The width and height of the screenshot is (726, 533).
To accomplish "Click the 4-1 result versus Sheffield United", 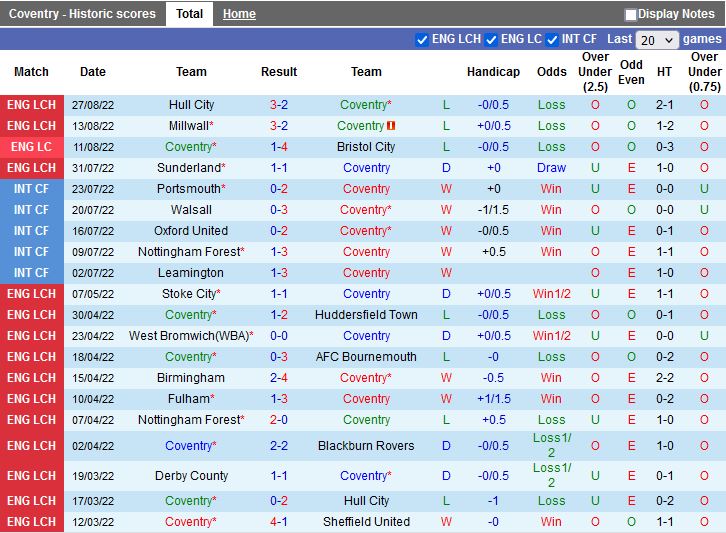I will tap(279, 522).
